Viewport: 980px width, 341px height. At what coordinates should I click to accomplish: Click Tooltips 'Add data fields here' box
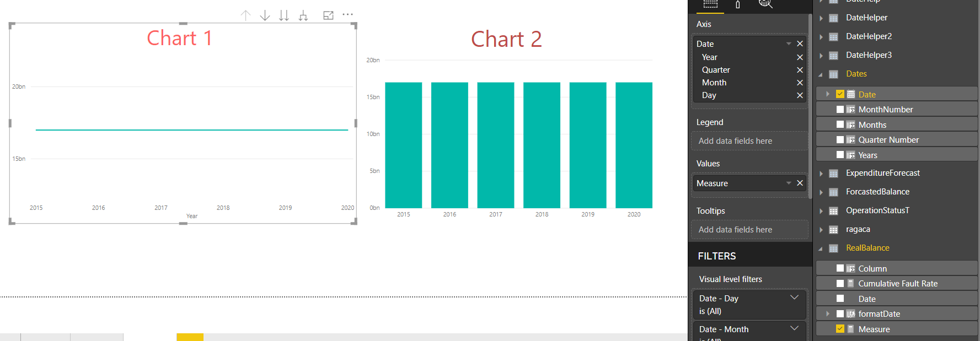click(749, 230)
